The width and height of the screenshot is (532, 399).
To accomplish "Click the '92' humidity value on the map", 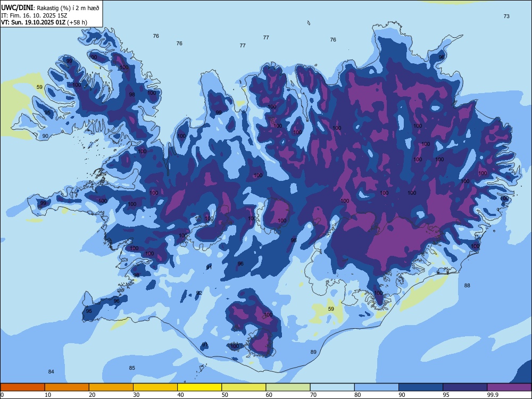I will (x=199, y=293).
